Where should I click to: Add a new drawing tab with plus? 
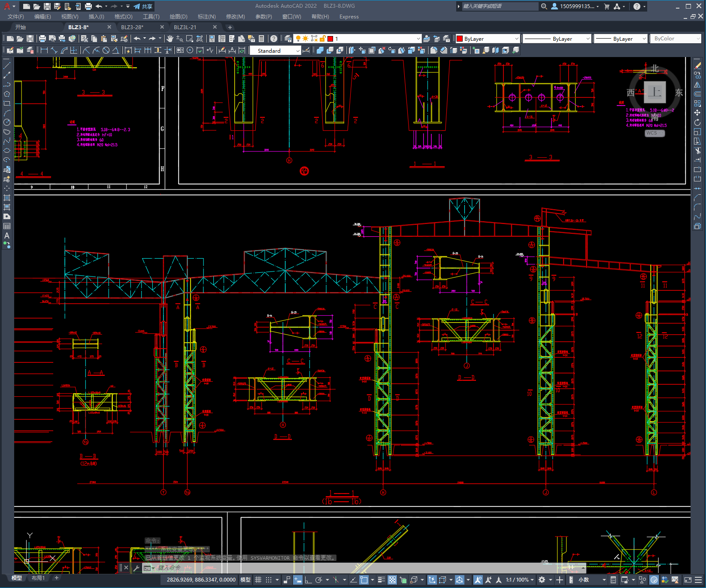coord(230,27)
